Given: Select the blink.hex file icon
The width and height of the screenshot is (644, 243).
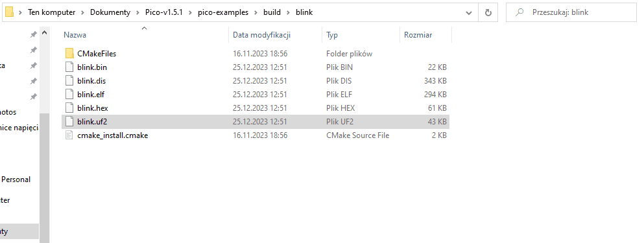Looking at the screenshot, I should (69, 108).
